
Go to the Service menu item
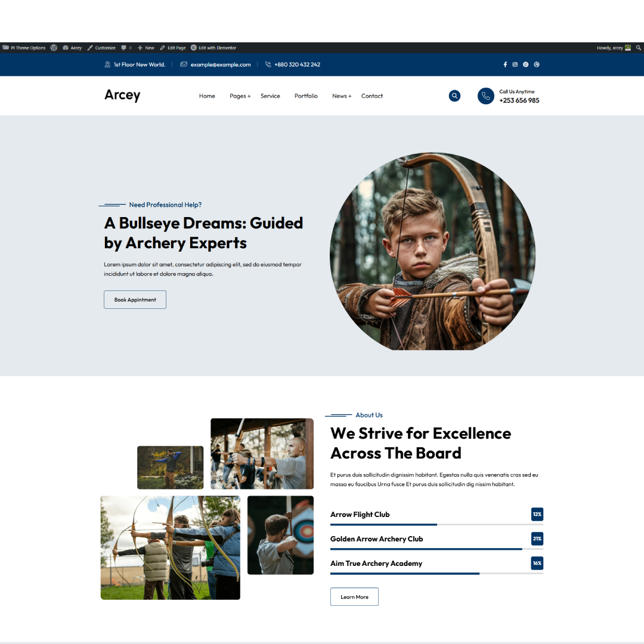click(270, 96)
